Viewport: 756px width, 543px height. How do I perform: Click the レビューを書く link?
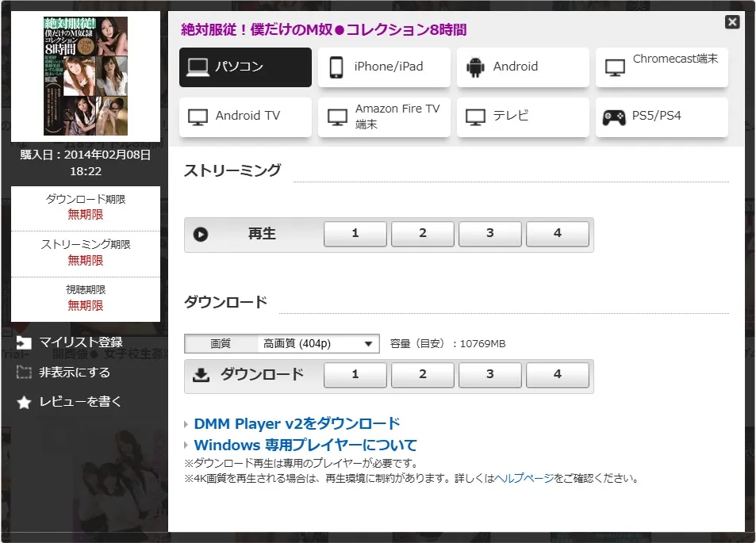point(80,402)
